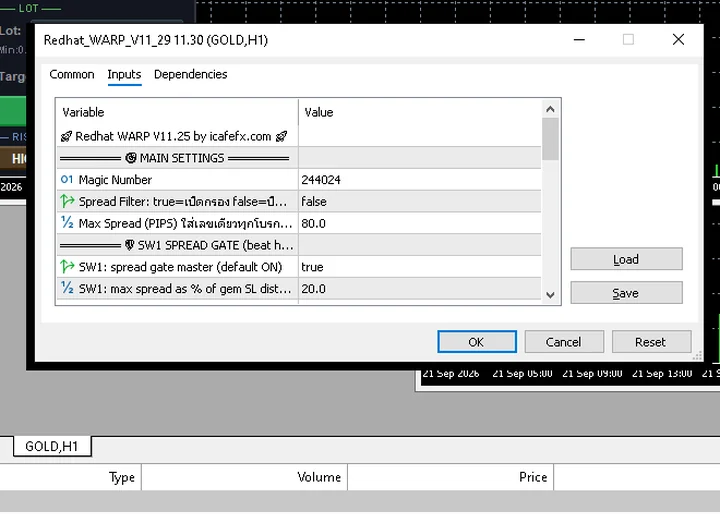Select the Magic Number variable row
The image size is (720, 523).
coord(299,180)
